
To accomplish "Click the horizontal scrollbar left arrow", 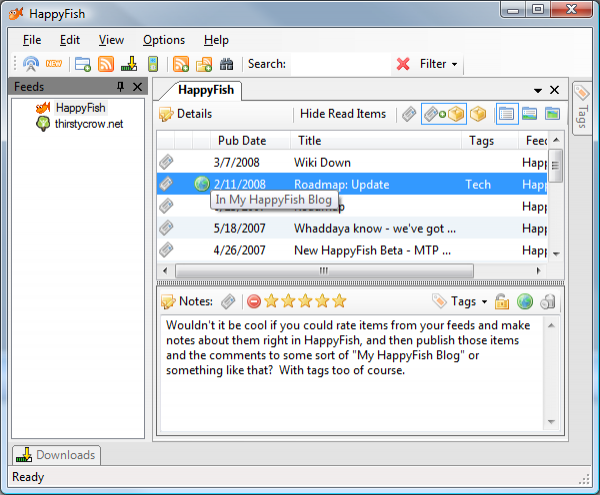I will (x=165, y=271).
